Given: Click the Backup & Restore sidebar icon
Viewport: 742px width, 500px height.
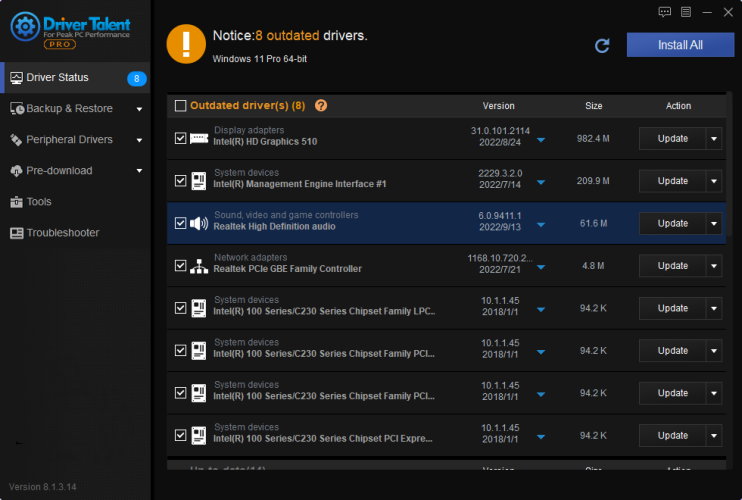Looking at the screenshot, I should 17,109.
